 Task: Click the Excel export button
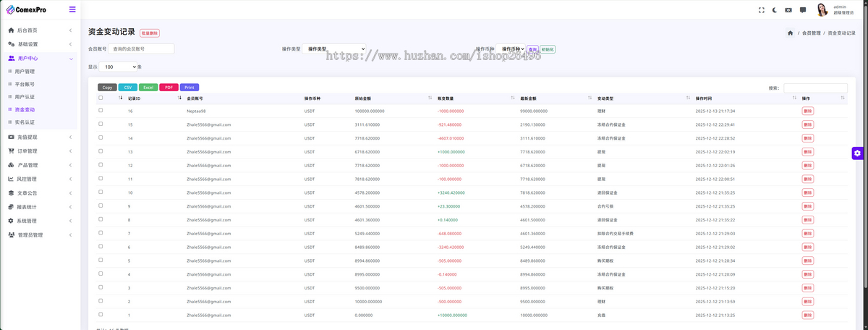coord(148,88)
